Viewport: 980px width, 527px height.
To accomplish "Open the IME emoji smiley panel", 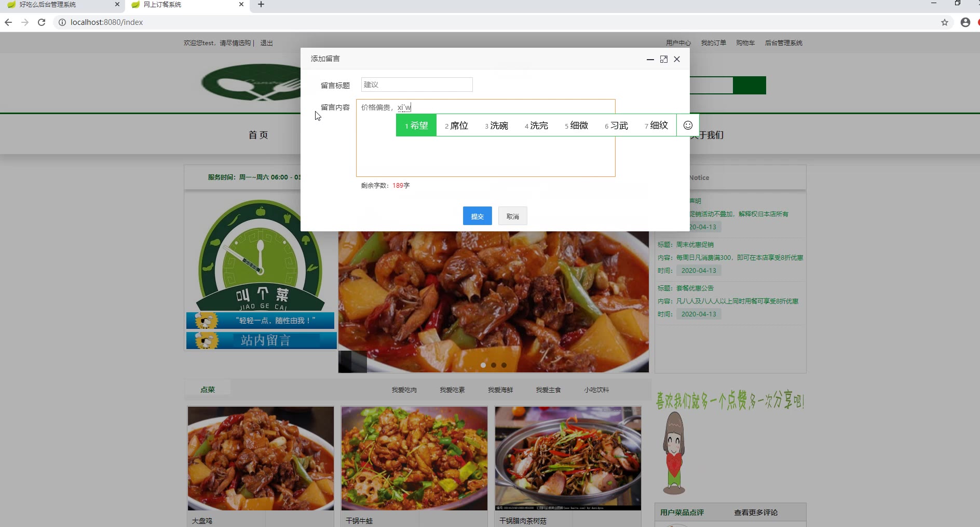I will tap(688, 126).
